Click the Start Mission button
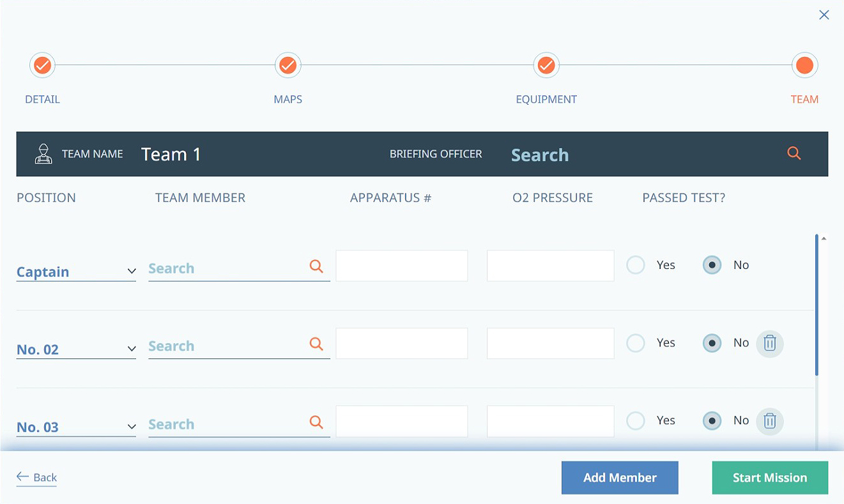Viewport: 844px width, 504px height. [770, 478]
